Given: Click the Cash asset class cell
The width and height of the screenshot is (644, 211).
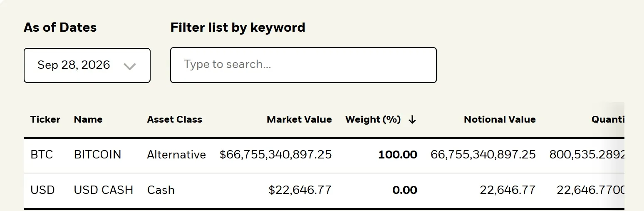Looking at the screenshot, I should (x=161, y=190).
